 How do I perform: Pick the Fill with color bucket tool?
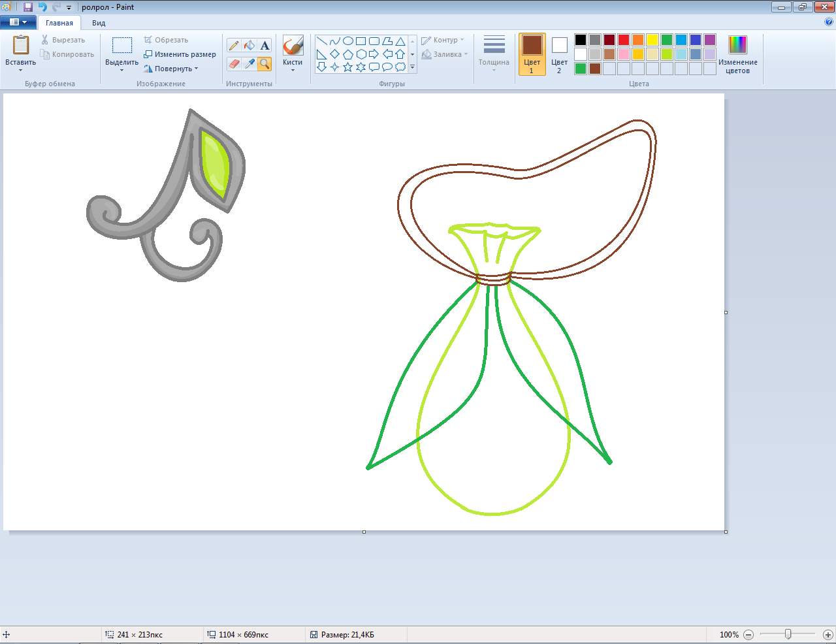(x=249, y=45)
